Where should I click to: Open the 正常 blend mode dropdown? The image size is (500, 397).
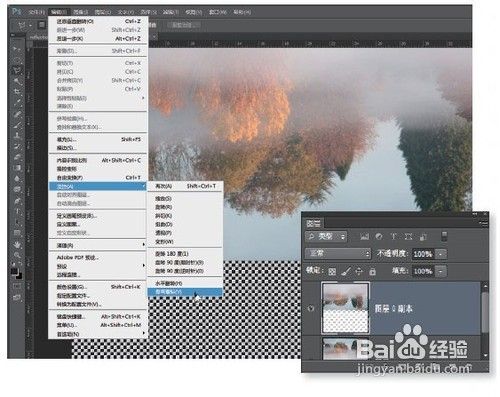coord(338,254)
